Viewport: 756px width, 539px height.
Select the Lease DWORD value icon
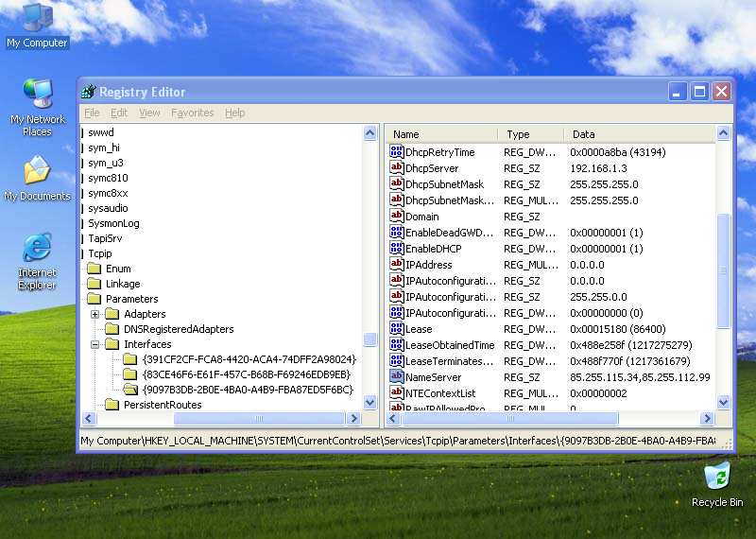[x=396, y=329]
